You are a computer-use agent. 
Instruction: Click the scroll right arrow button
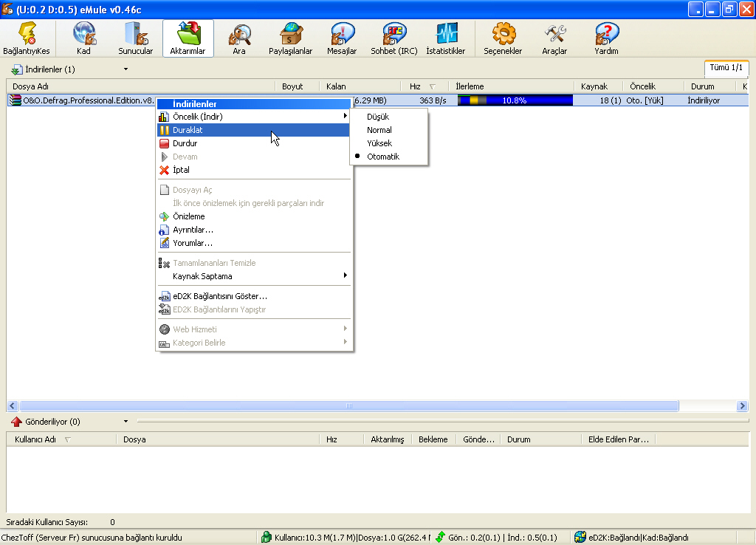743,406
